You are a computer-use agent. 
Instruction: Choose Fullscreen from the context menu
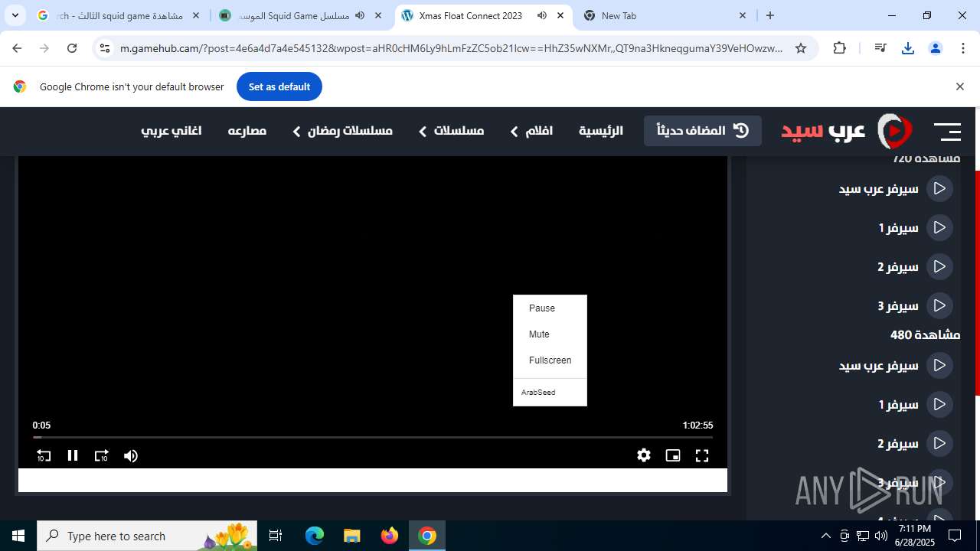pyautogui.click(x=550, y=360)
